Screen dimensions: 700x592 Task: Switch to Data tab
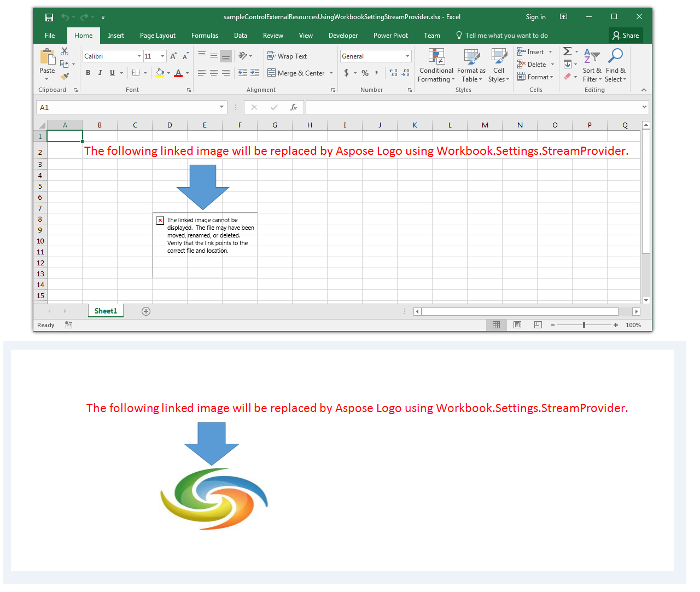[x=241, y=36]
